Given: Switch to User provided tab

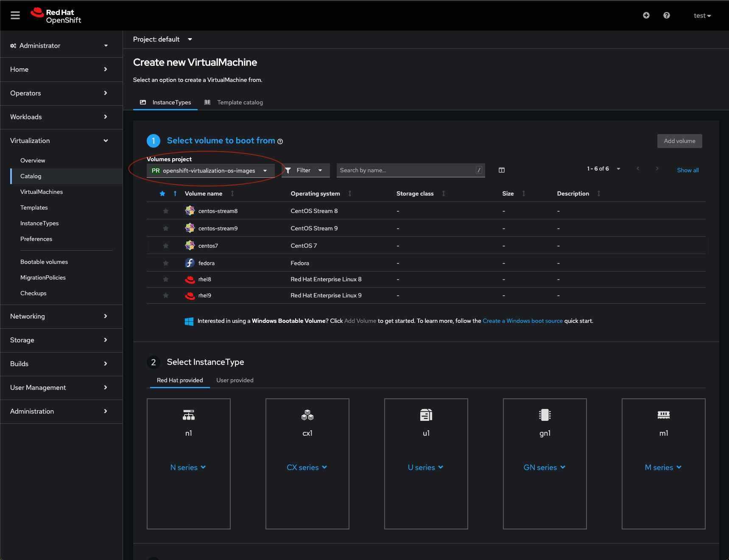Looking at the screenshot, I should click(235, 380).
